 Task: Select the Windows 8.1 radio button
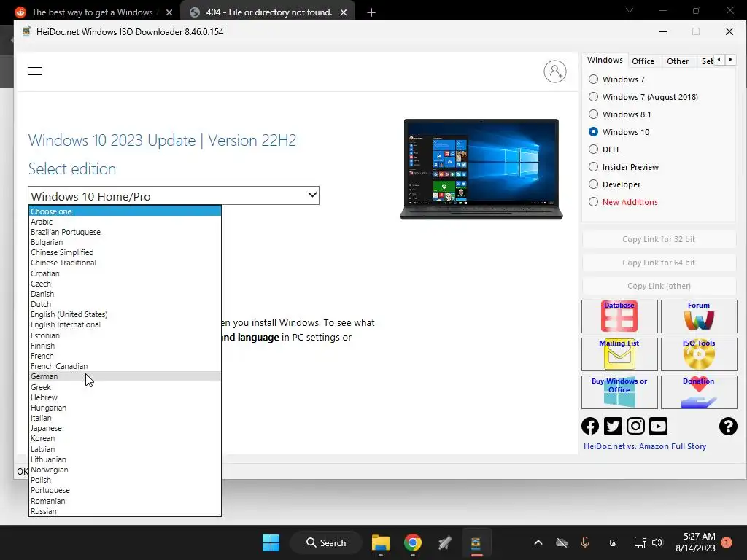click(x=593, y=114)
